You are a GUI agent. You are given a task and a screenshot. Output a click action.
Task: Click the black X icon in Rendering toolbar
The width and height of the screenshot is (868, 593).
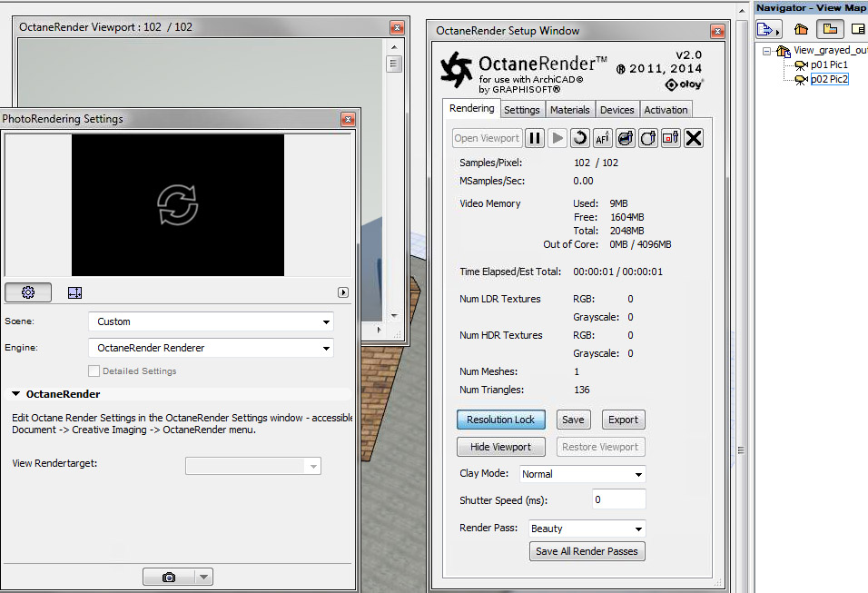(693, 138)
